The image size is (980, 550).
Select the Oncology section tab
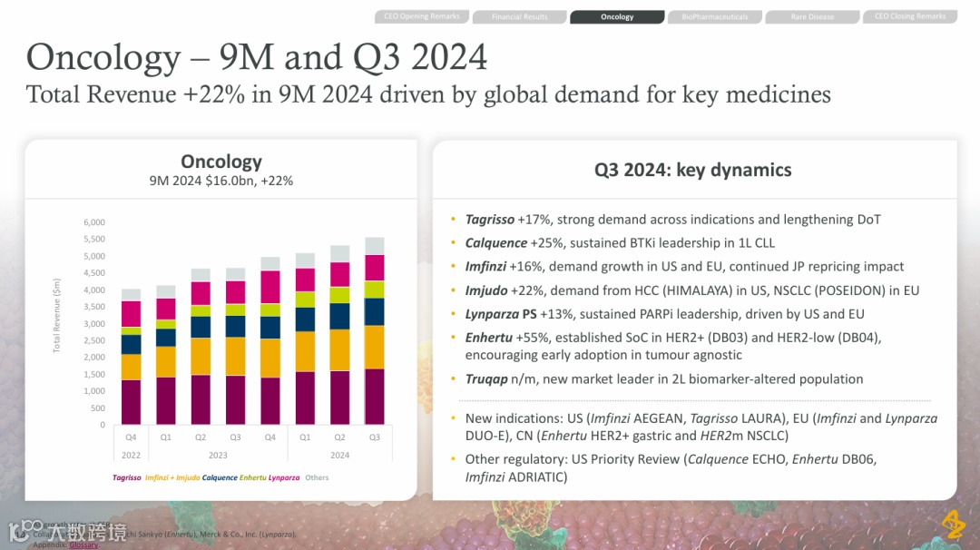(x=617, y=17)
